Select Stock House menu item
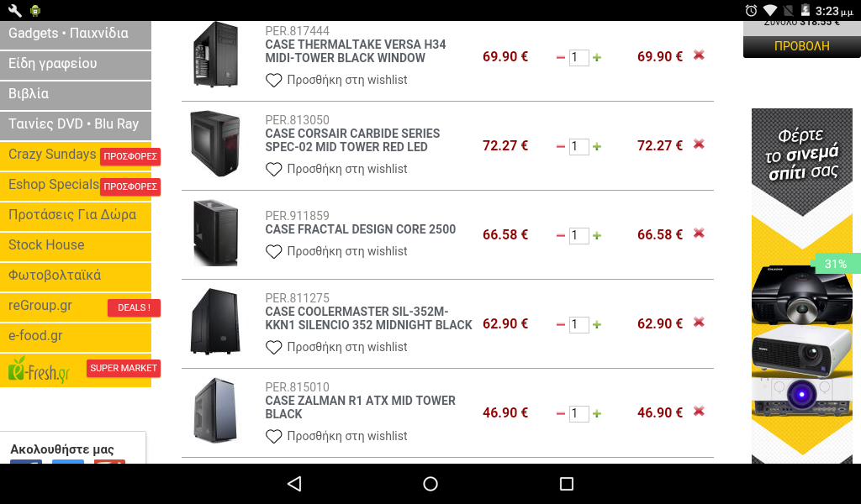 click(x=76, y=245)
